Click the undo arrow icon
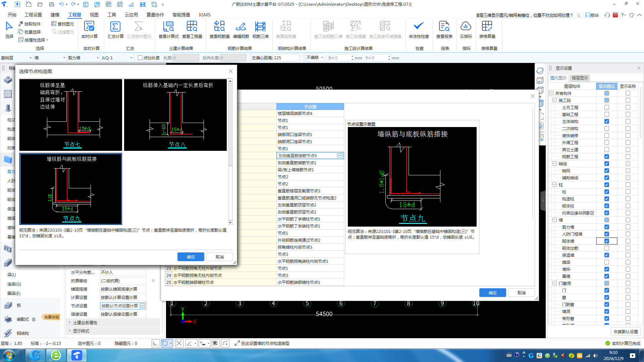The image size is (644, 362). tap(61, 4)
